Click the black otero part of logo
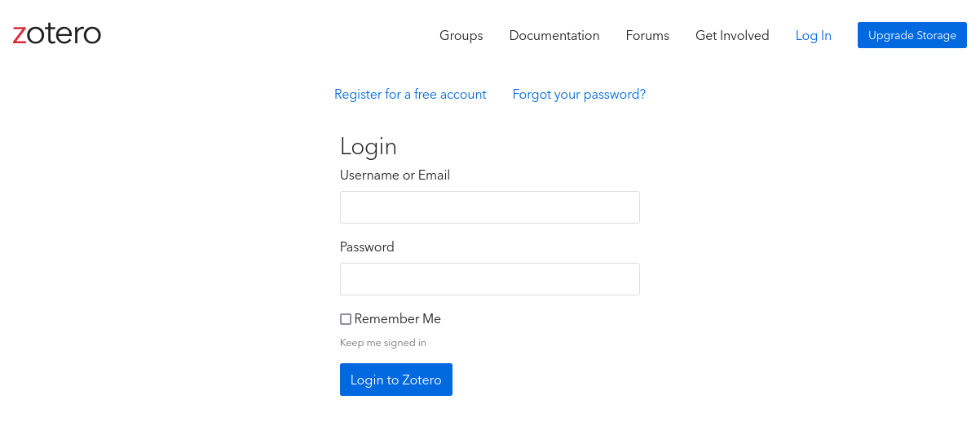The image size is (980, 422). pos(65,34)
